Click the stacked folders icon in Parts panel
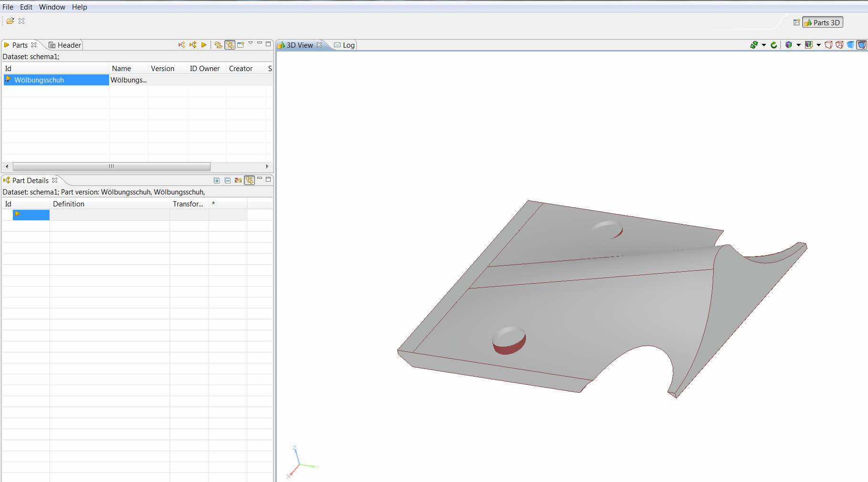 pos(218,45)
